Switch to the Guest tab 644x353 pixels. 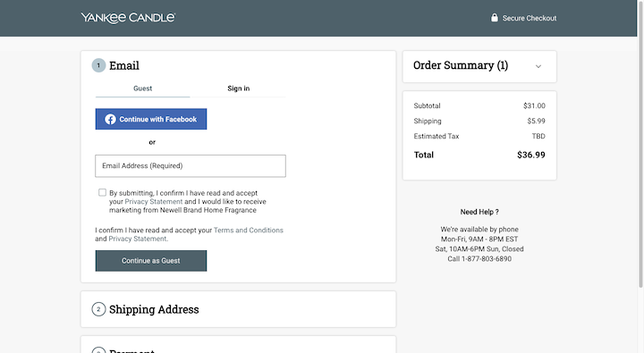(142, 88)
